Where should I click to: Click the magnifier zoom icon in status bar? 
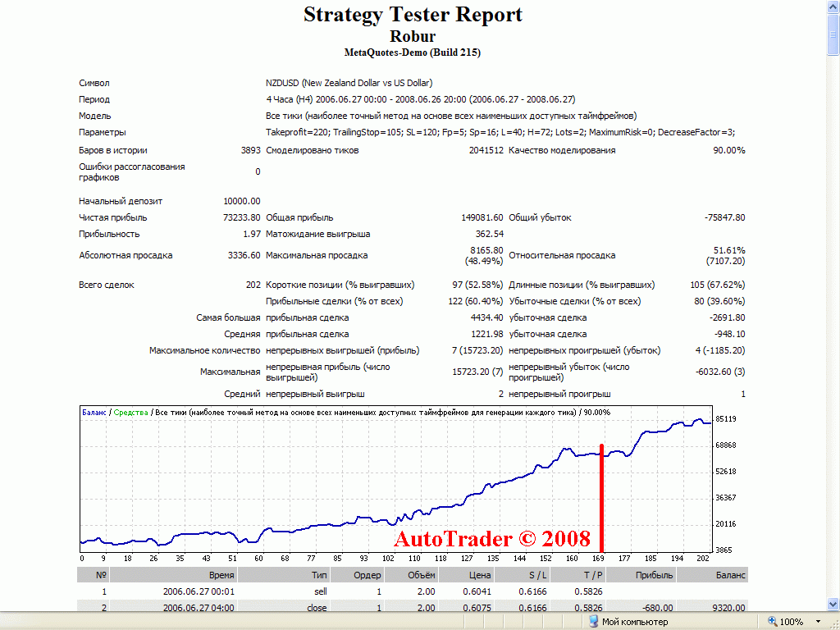tap(773, 622)
